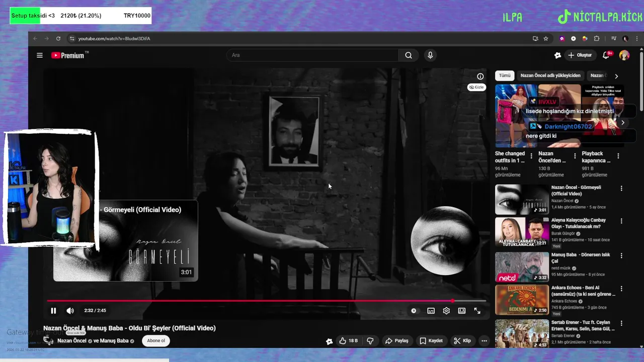Save the video with Kaydet
Screen dimensions: 644x362
(431, 341)
